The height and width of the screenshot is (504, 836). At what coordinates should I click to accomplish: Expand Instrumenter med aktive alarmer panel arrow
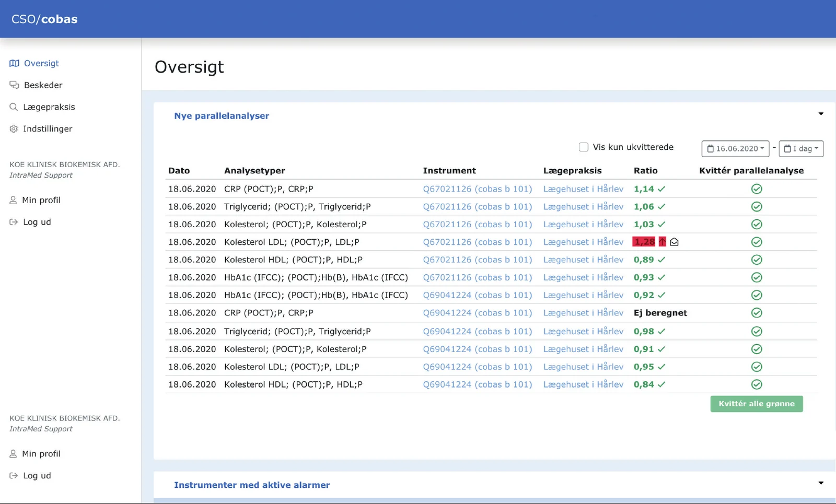(x=821, y=483)
